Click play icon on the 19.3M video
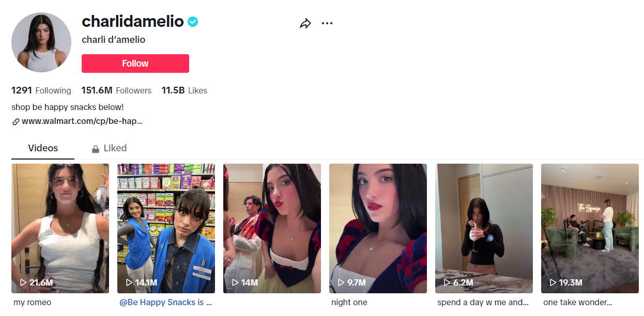Viewport: 644px width, 316px height. (553, 282)
